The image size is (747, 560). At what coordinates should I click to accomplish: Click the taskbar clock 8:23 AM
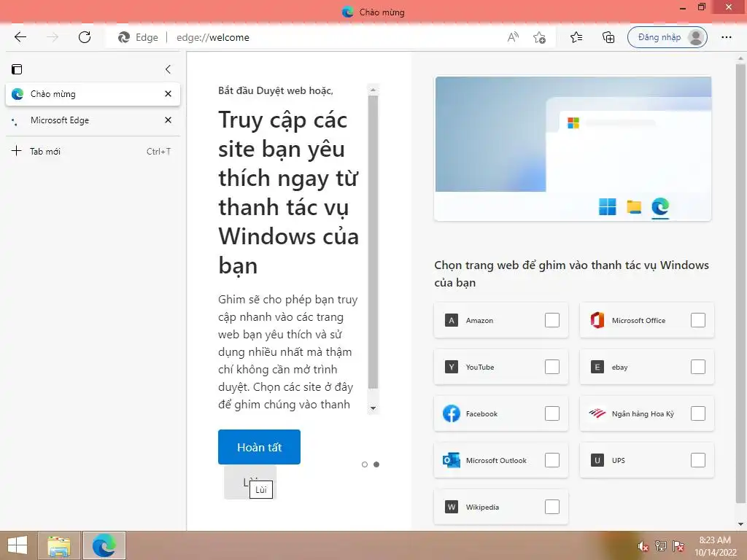click(x=715, y=540)
